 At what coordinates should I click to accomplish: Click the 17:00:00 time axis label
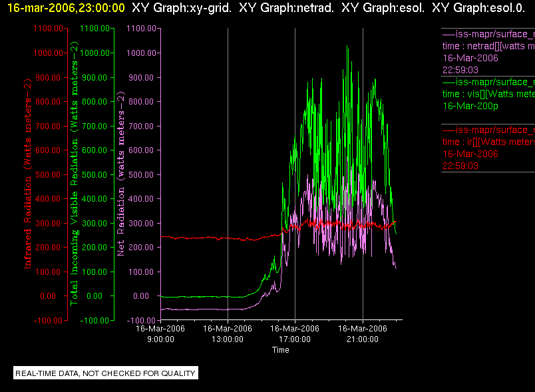point(295,339)
